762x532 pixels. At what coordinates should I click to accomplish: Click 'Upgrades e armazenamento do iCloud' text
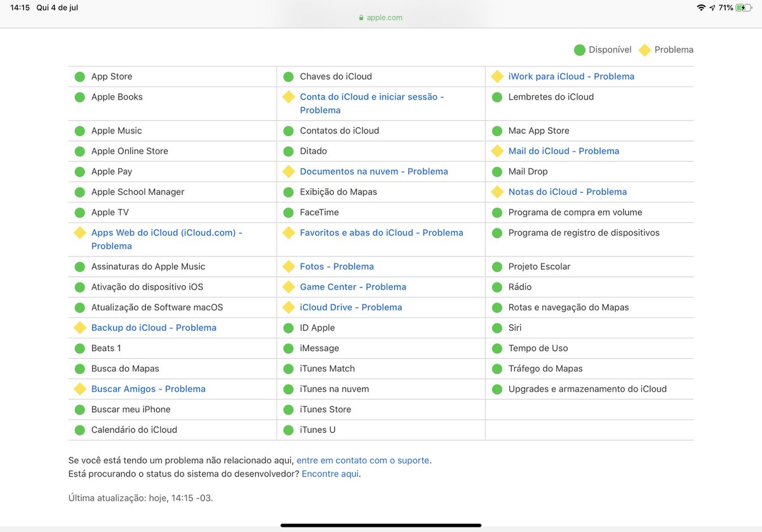(x=588, y=389)
